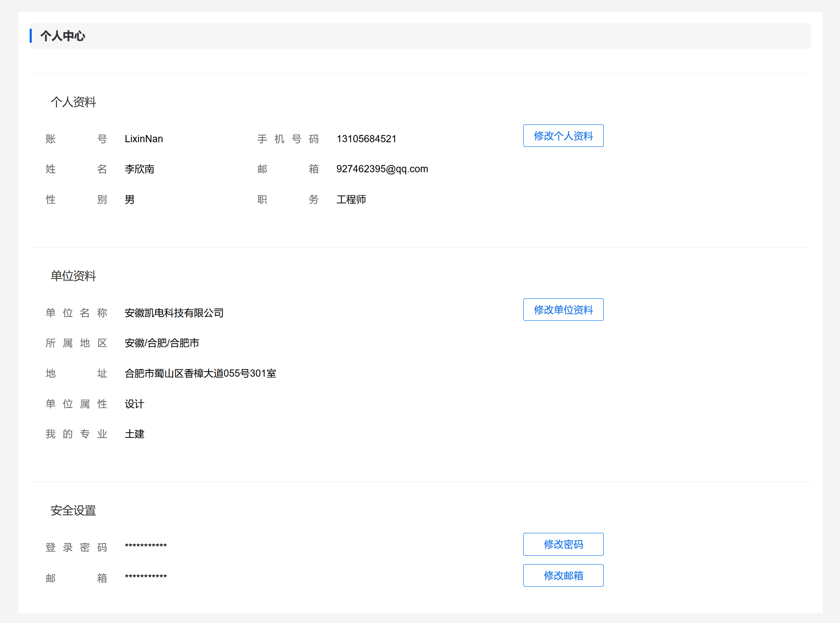Click the masked login password field
This screenshot has height=623, width=840.
pos(146,546)
